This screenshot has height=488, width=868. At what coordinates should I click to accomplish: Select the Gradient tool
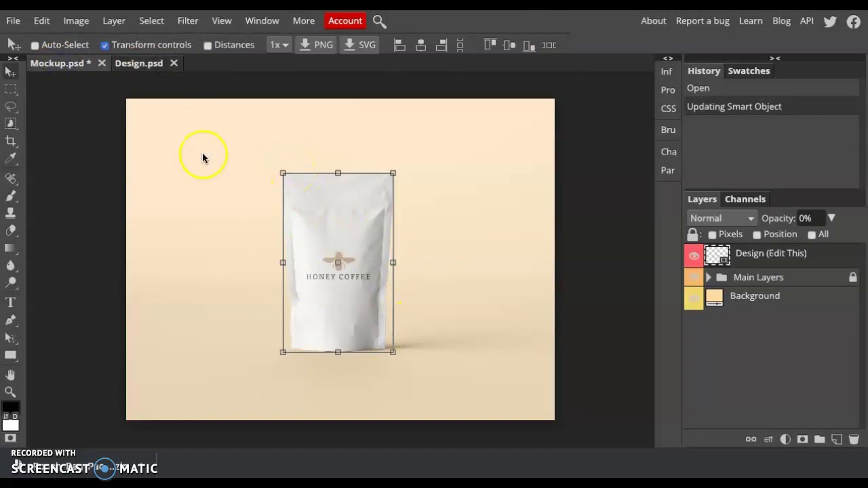pyautogui.click(x=10, y=249)
